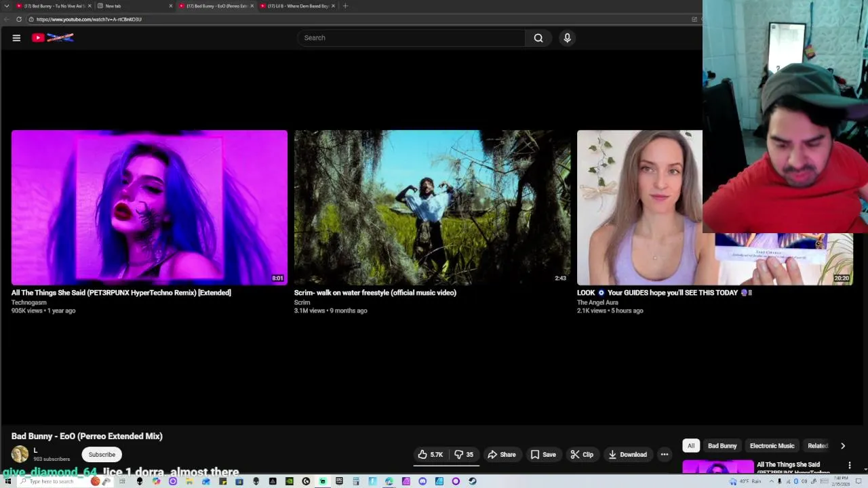
Task: Open the taskbar clock and date
Action: [x=841, y=481]
